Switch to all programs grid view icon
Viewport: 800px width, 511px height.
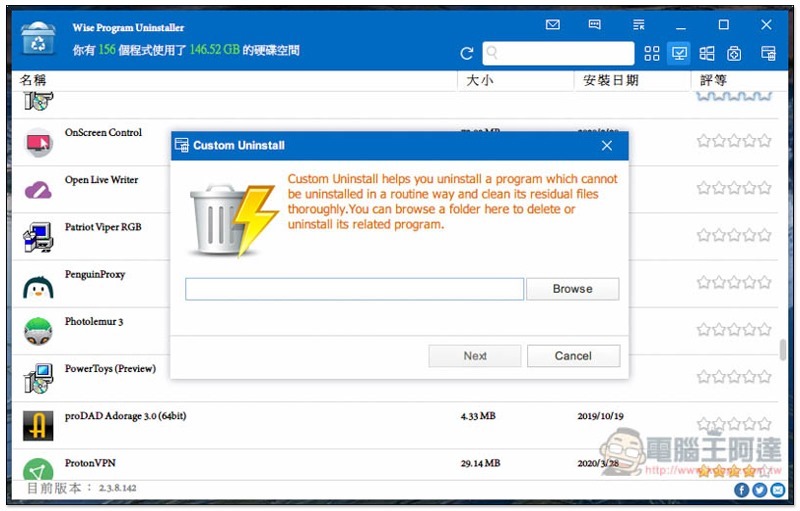click(x=652, y=54)
